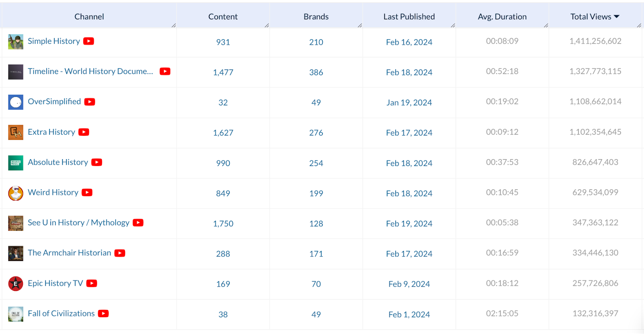Click the Feb 19, 2024 last published date
This screenshot has width=644, height=334.
point(409,223)
